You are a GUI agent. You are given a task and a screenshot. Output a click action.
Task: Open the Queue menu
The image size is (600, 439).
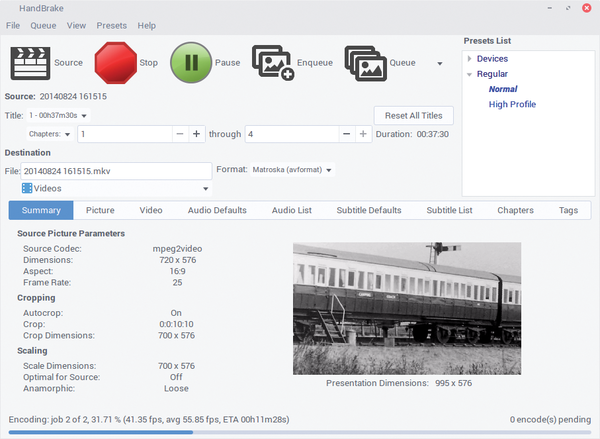pos(43,26)
